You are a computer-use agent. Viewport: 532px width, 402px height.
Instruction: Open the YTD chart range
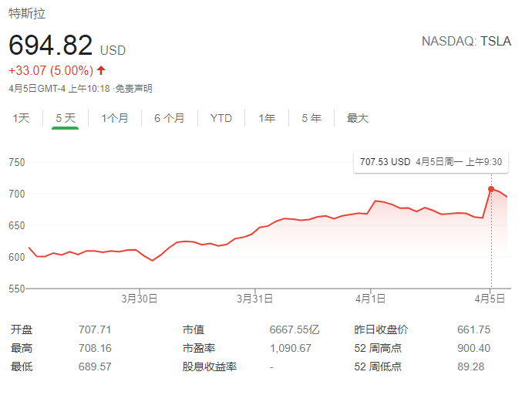point(221,118)
